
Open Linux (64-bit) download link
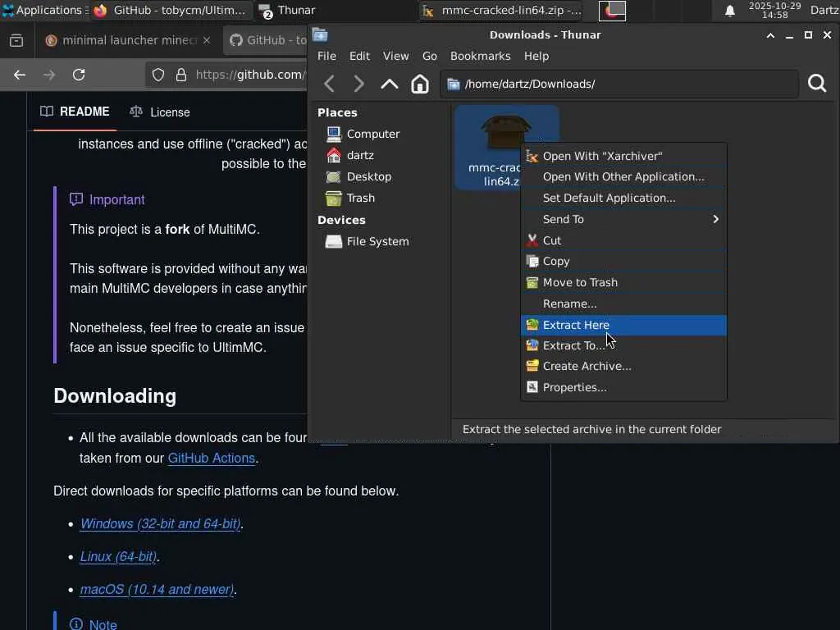[118, 557]
